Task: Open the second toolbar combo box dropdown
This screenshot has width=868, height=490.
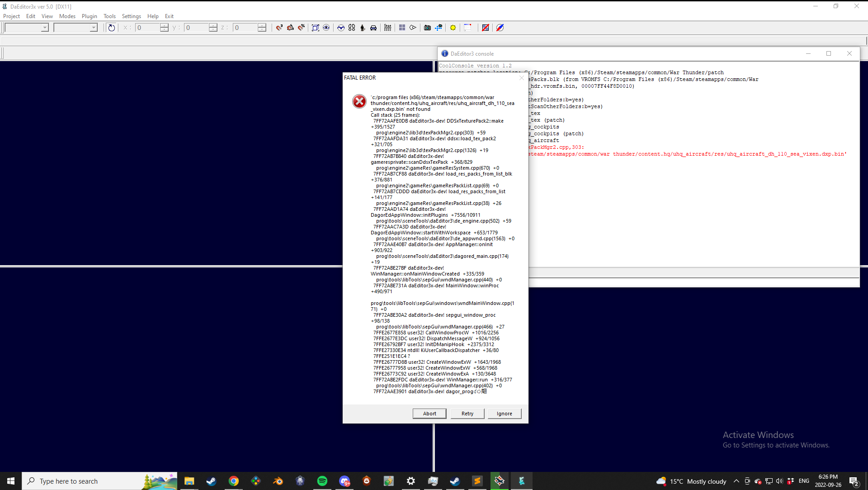Action: tap(94, 28)
